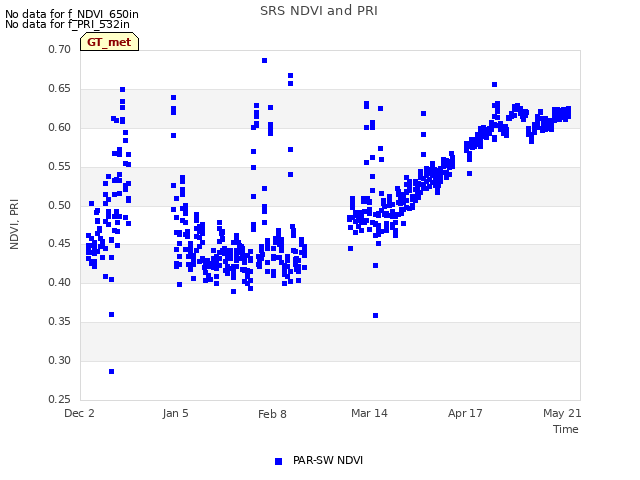Click the Mar 14 x-axis label
Image resolution: width=640 pixels, height=480 pixels.
click(369, 413)
